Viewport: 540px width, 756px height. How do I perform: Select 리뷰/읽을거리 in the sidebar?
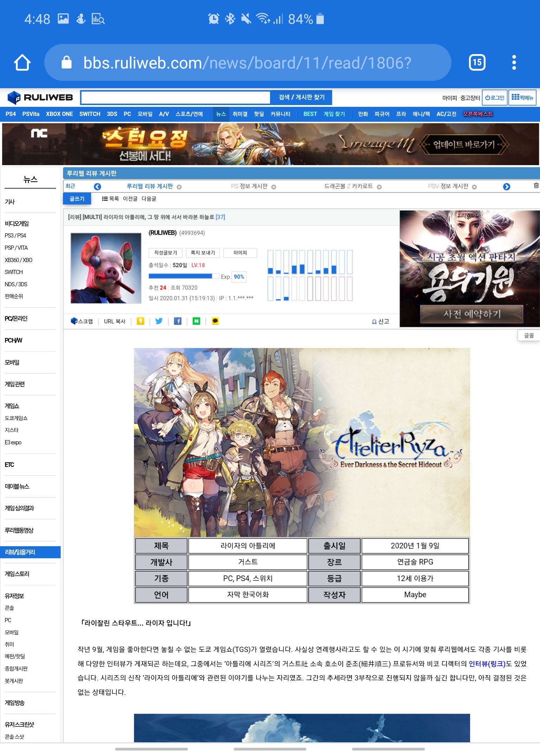point(30,552)
